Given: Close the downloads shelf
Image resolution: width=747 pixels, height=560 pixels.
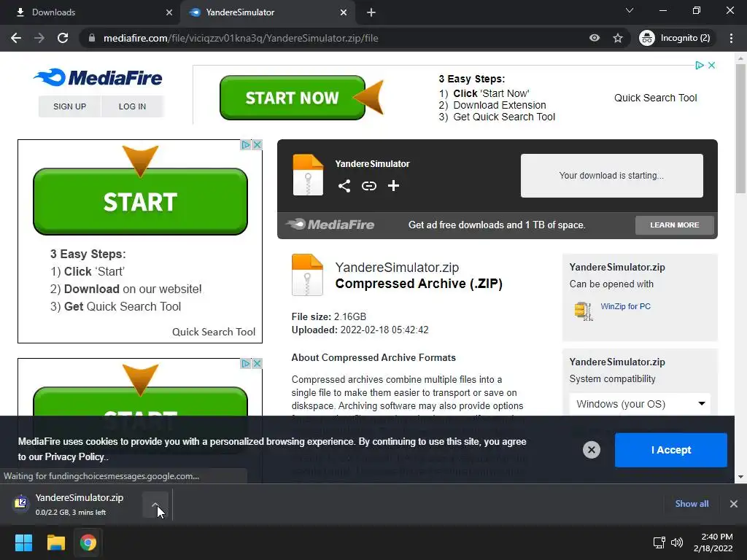Looking at the screenshot, I should click(734, 503).
